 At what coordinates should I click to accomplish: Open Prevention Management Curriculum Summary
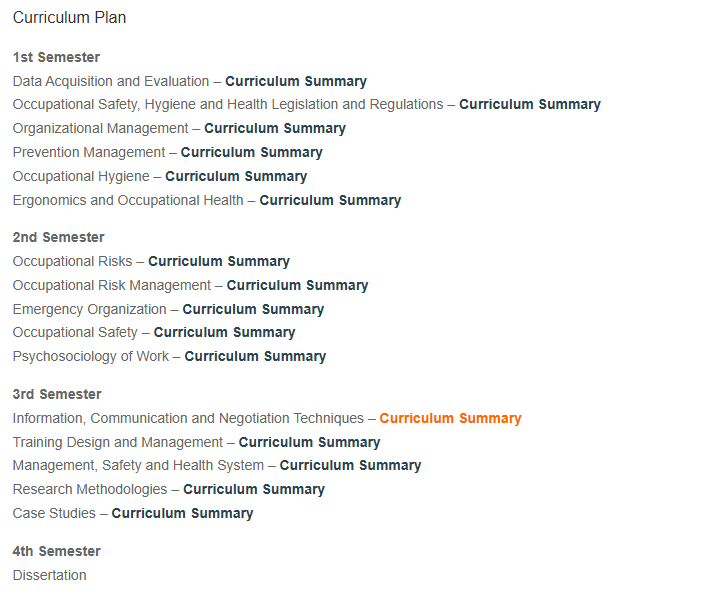[x=251, y=152]
